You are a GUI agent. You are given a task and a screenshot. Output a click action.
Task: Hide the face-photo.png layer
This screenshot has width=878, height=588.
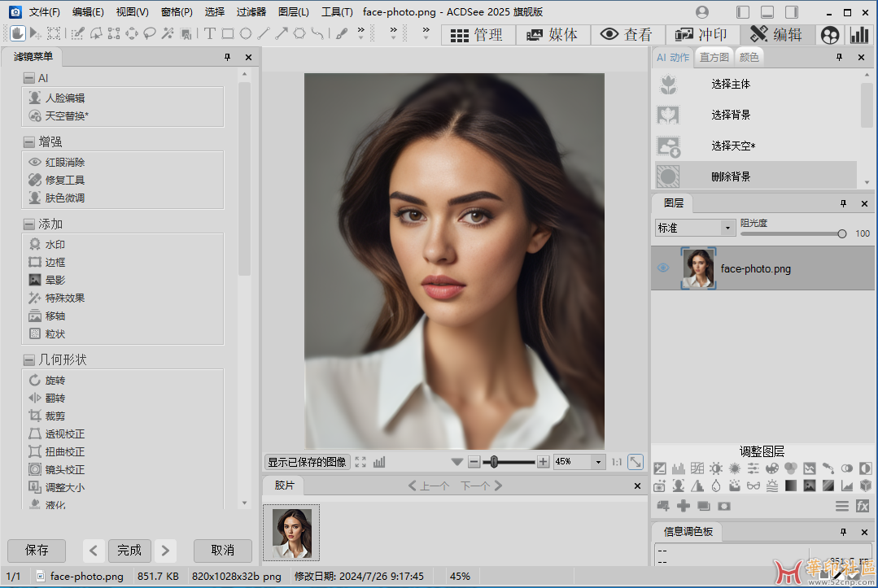[663, 268]
